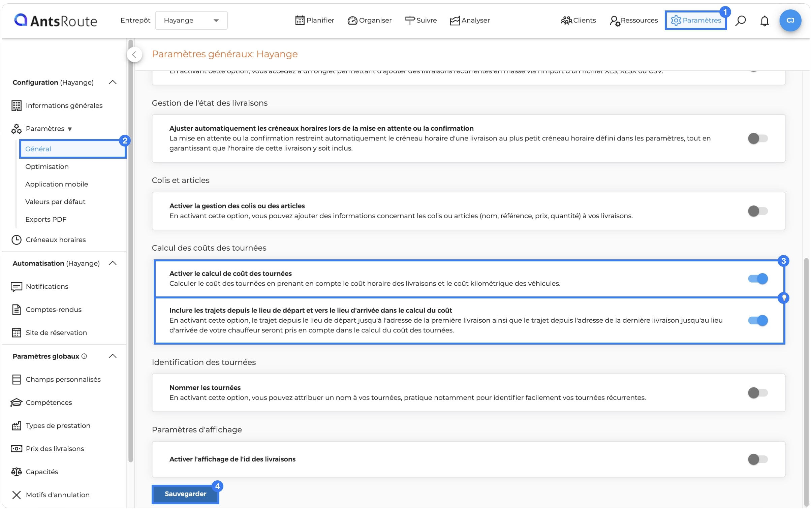Select the Général settings entry
This screenshot has width=812, height=511.
(72, 149)
